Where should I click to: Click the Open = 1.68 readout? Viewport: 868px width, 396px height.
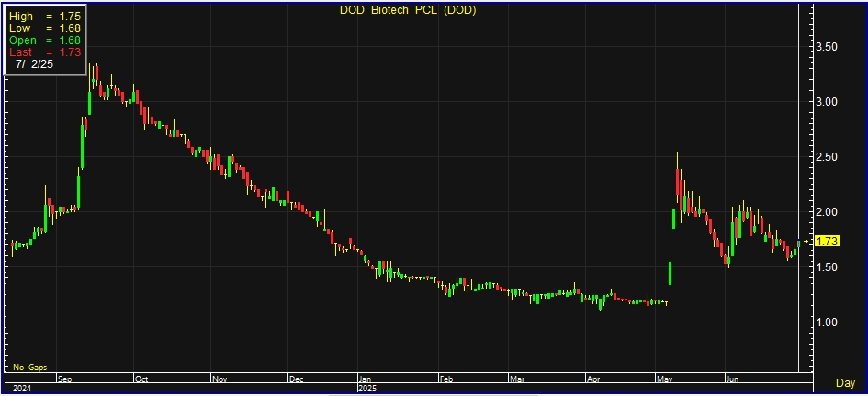45,40
